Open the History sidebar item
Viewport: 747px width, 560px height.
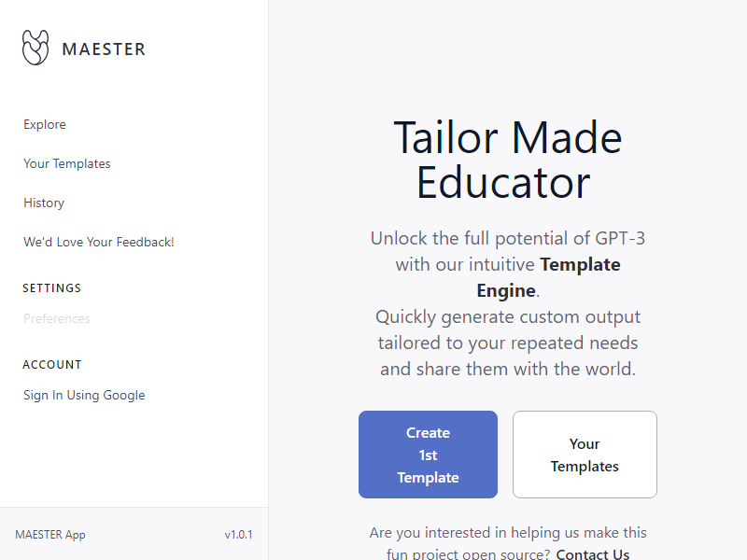pos(44,203)
